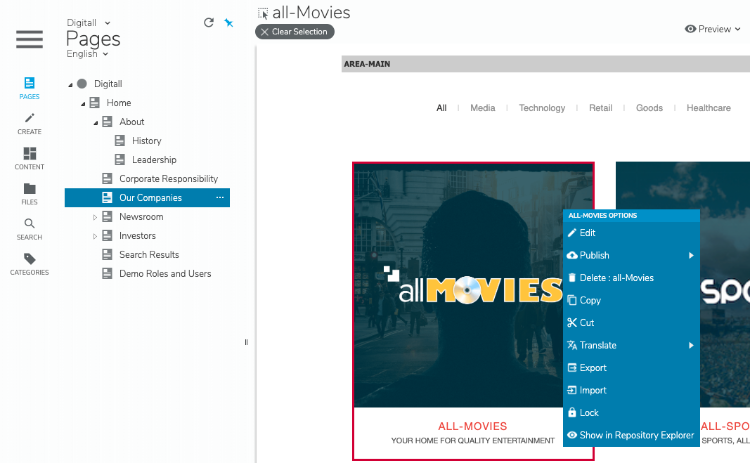Click the ALL-MOVIES card title
The image size is (750, 463).
click(473, 426)
